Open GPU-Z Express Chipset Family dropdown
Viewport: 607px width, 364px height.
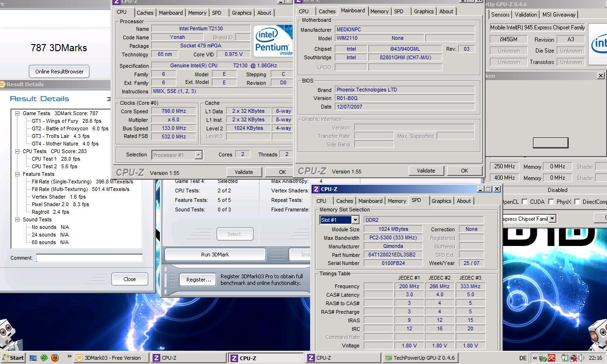coord(552,219)
